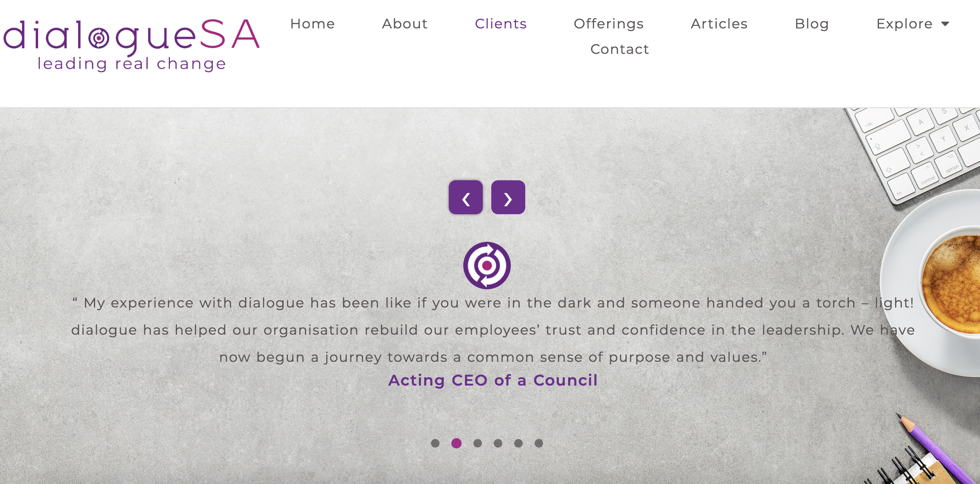Click the third testimonial indicator dot
This screenshot has height=484, width=980.
(x=477, y=443)
